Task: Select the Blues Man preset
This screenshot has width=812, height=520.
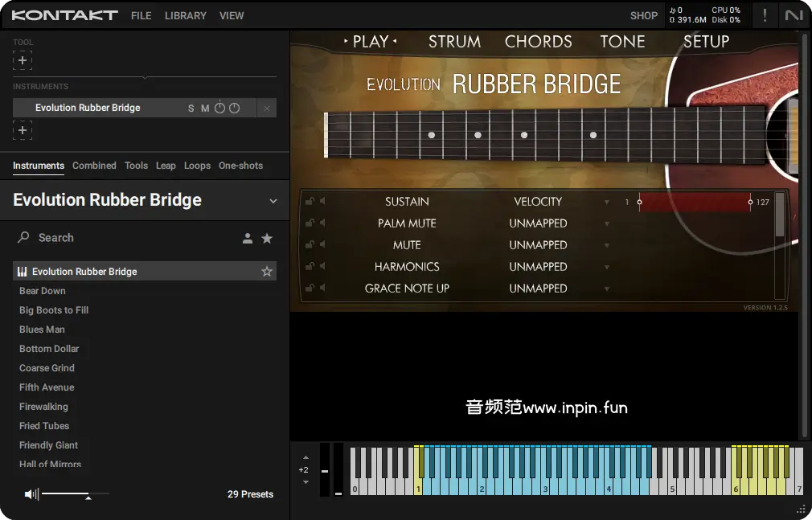Action: (42, 330)
